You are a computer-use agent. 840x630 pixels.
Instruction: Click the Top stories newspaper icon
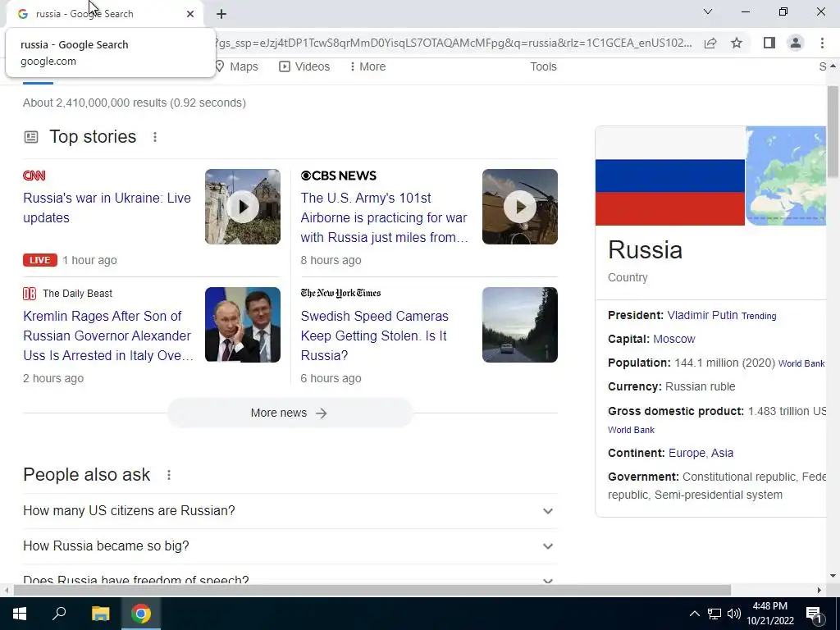[x=31, y=137]
